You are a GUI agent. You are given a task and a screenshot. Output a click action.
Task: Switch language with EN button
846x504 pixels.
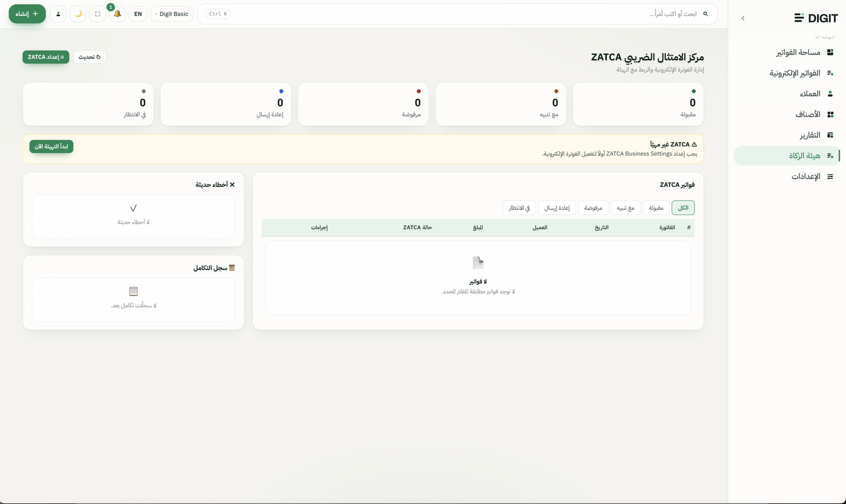point(138,14)
